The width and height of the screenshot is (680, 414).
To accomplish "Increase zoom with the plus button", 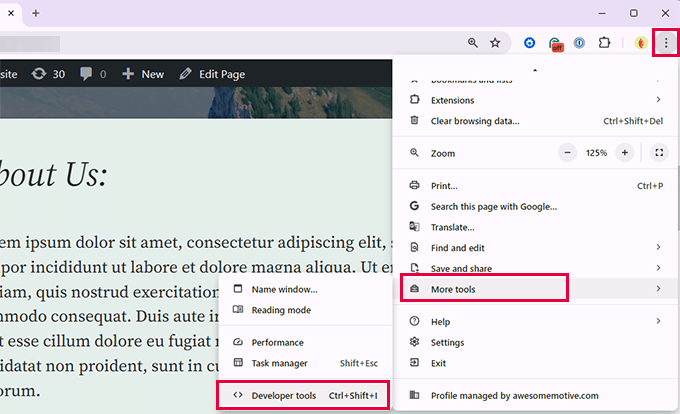I will 625,153.
